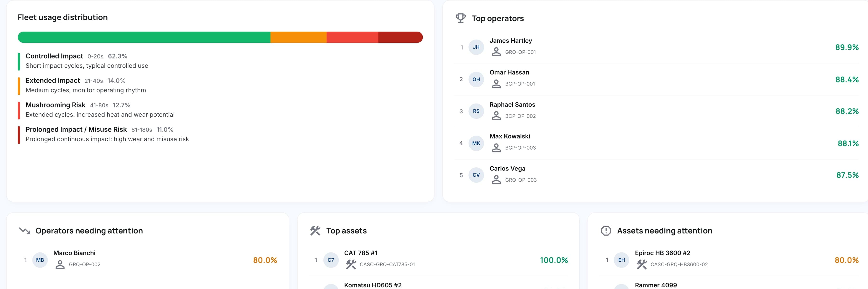The height and width of the screenshot is (289, 868).
Task: Click James Hartley's 89.9% score
Action: 847,47
